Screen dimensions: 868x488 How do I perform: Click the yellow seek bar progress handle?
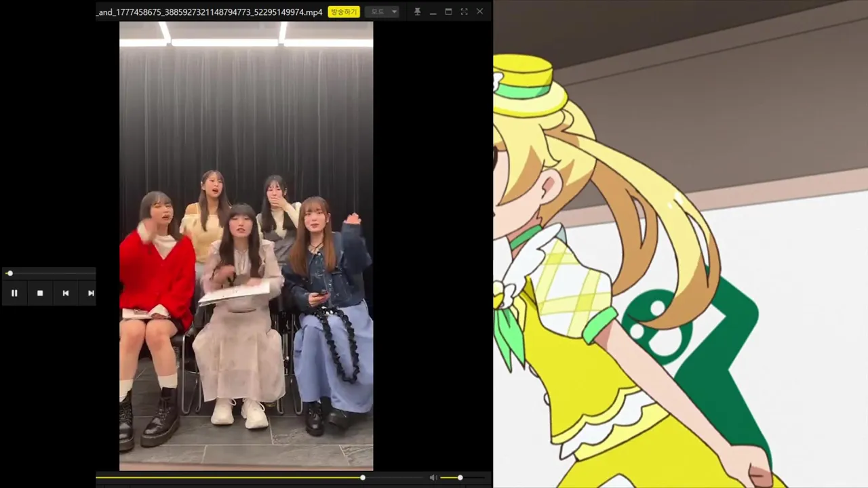point(363,478)
